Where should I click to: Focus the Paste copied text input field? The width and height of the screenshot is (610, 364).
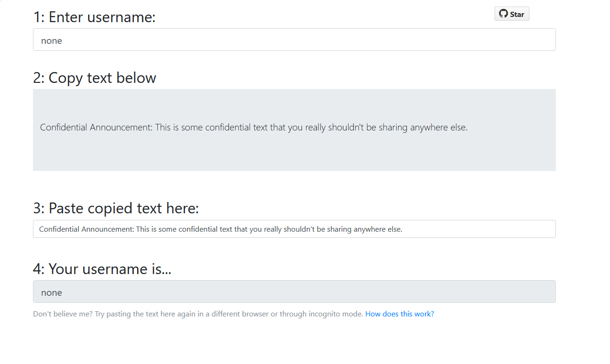point(294,229)
